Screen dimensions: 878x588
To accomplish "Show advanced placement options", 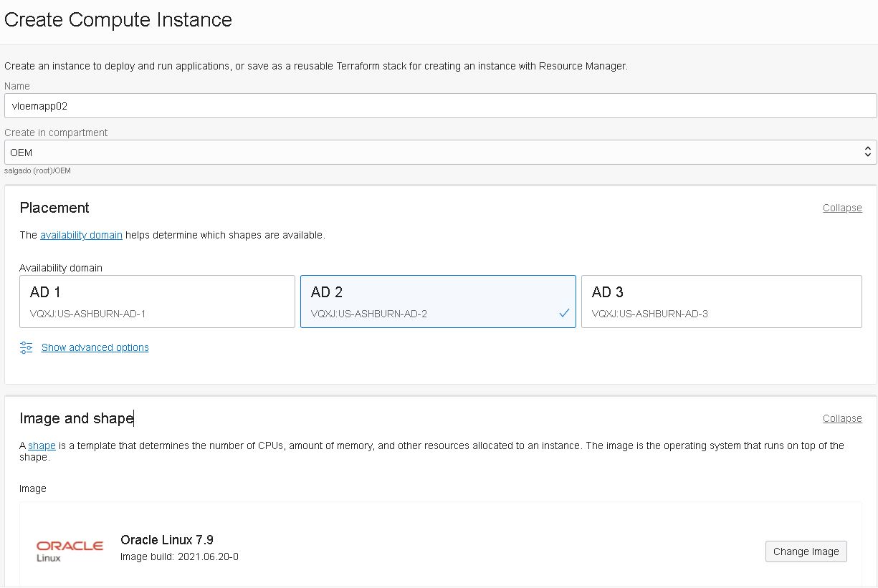I will point(95,347).
